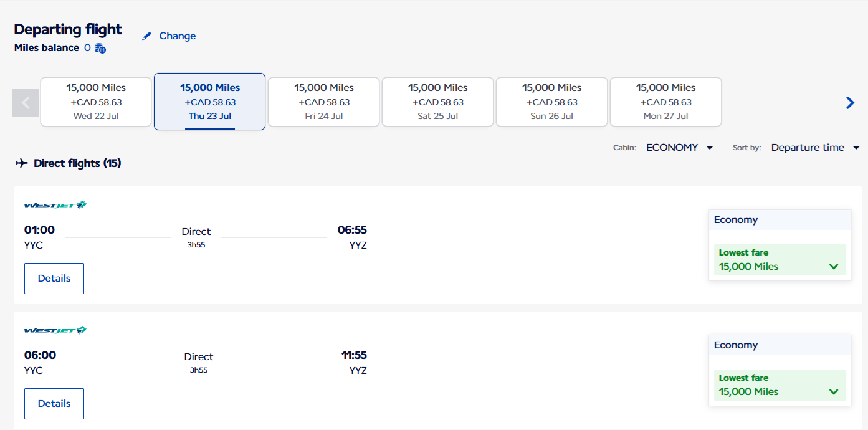Viewport: 868px width, 430px height.
Task: Select the Sun 26 Jul date tab
Action: (552, 102)
